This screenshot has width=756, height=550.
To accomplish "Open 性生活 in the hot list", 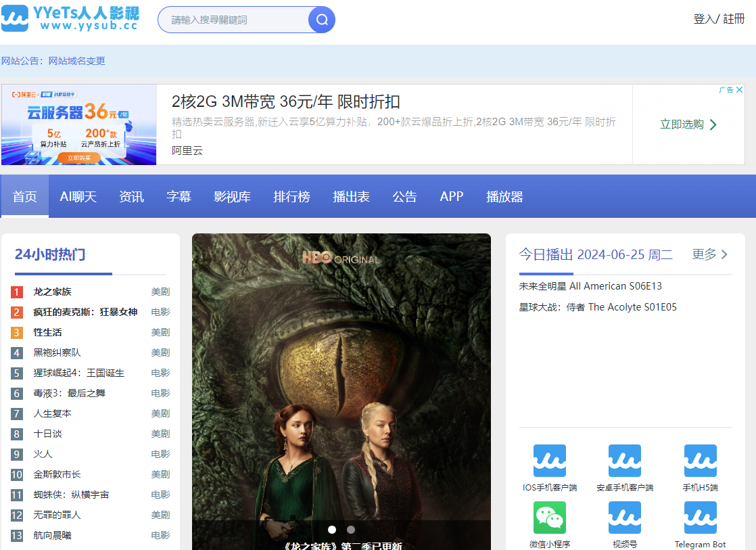I will coord(47,332).
